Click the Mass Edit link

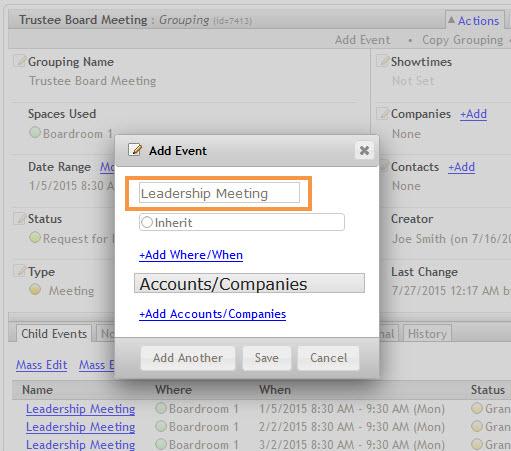(42, 365)
